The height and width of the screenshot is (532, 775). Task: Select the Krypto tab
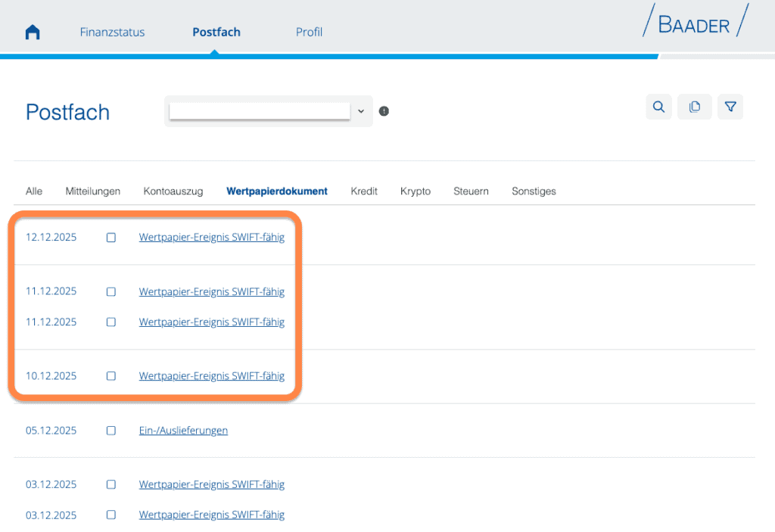[x=416, y=191]
